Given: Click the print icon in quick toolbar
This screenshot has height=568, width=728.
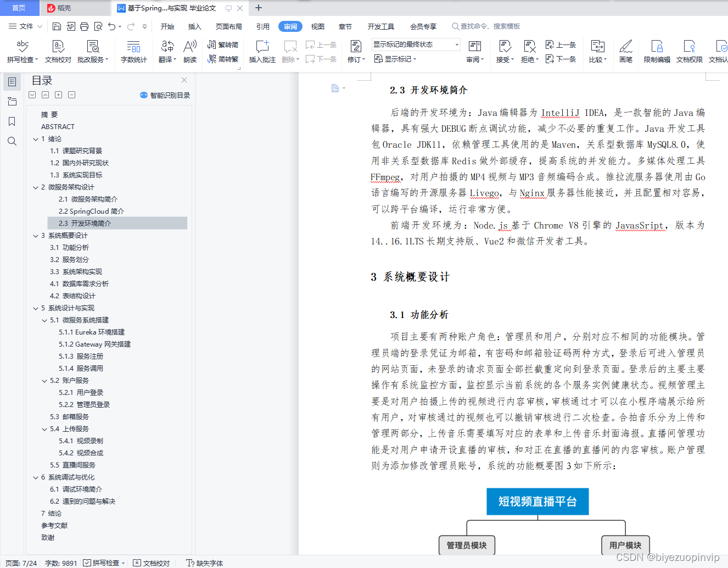Looking at the screenshot, I should (x=84, y=26).
